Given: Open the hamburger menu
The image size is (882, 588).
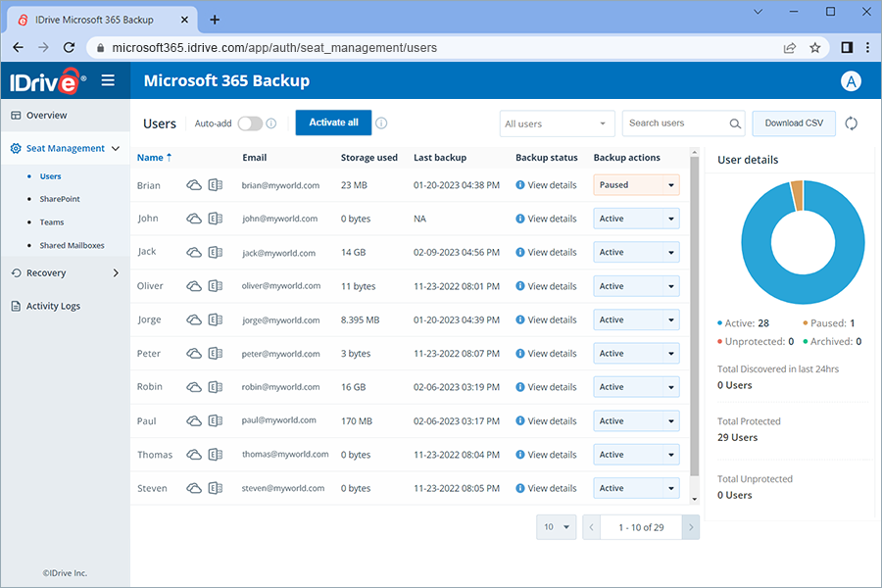Looking at the screenshot, I should point(108,80).
